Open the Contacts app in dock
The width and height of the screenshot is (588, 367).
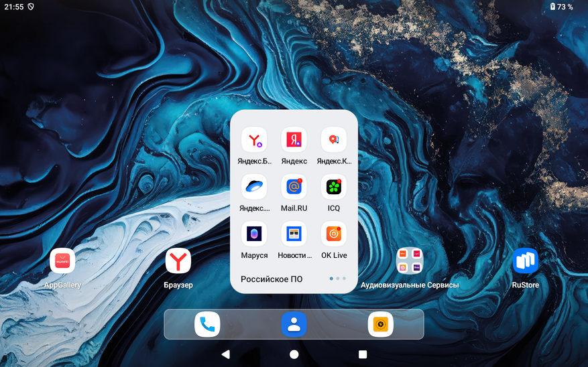[294, 324]
